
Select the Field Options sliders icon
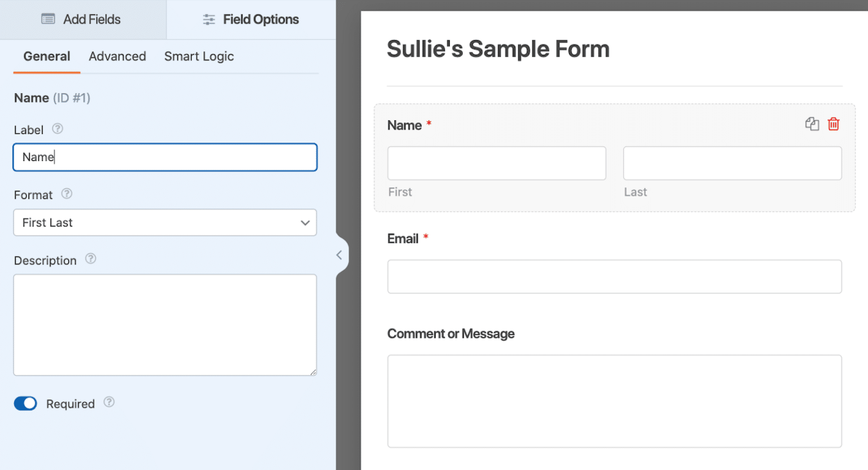click(x=209, y=19)
